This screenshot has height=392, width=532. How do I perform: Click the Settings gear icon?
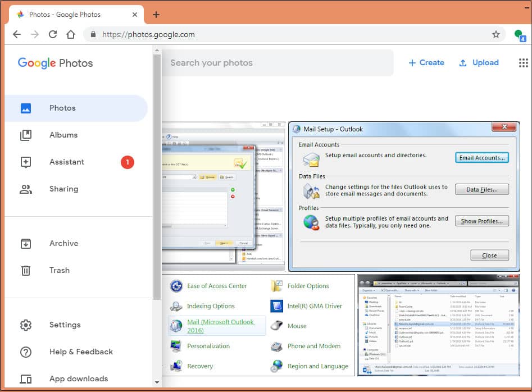point(26,325)
